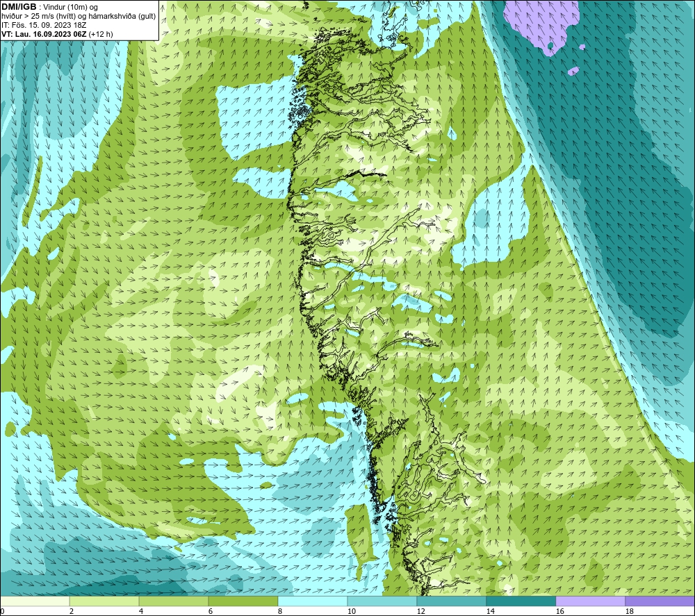Click the scale label '8'
The height and width of the screenshot is (616, 695).
point(279,612)
